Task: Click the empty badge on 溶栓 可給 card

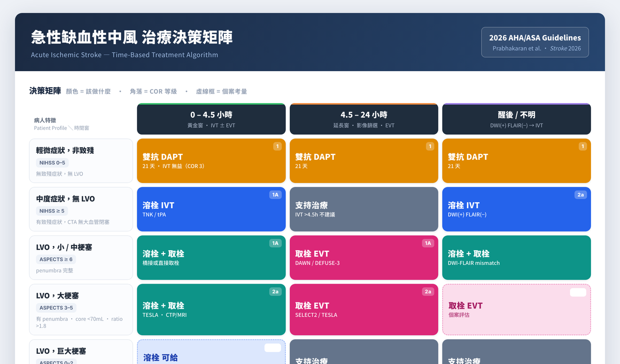Action: click(273, 348)
